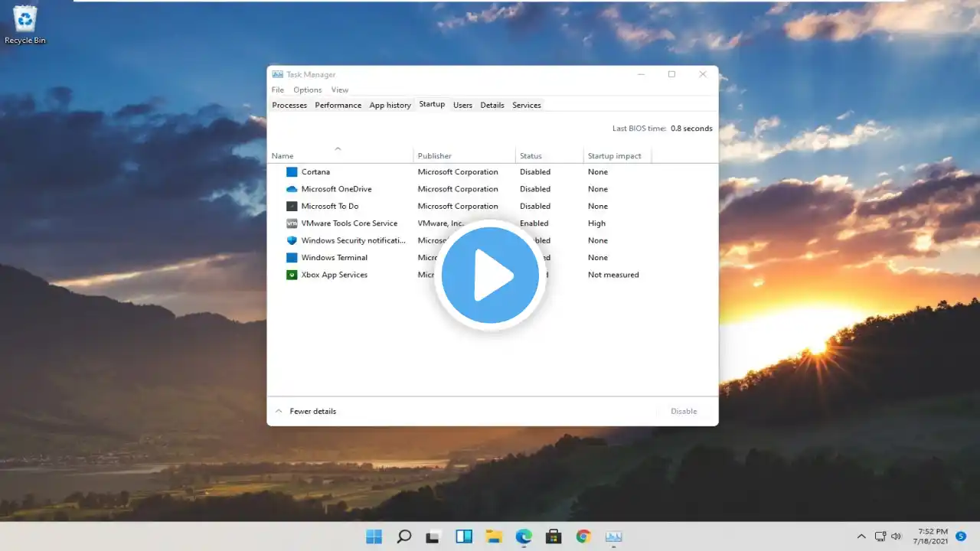Open Microsoft Edge from the taskbar
The image size is (980, 551).
(x=524, y=536)
